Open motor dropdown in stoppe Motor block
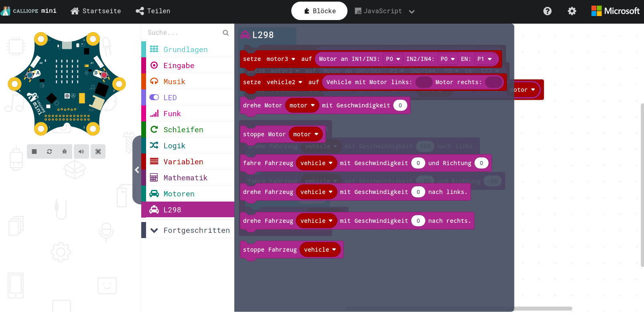This screenshot has height=313, width=644. pyautogui.click(x=306, y=134)
